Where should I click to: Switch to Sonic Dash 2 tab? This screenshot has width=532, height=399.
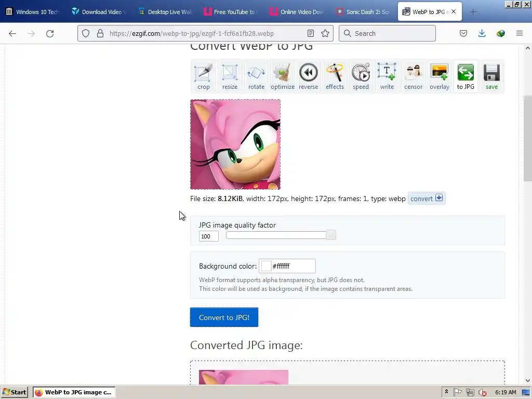(363, 12)
